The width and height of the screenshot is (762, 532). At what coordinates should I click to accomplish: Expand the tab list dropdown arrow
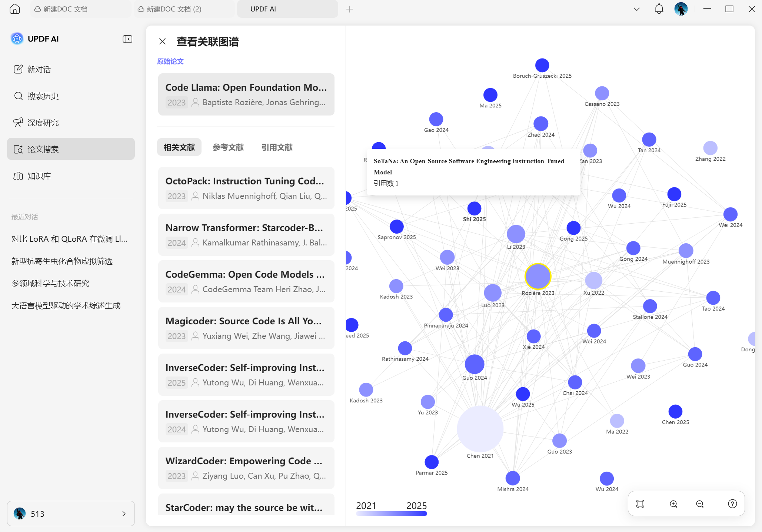[636, 9]
